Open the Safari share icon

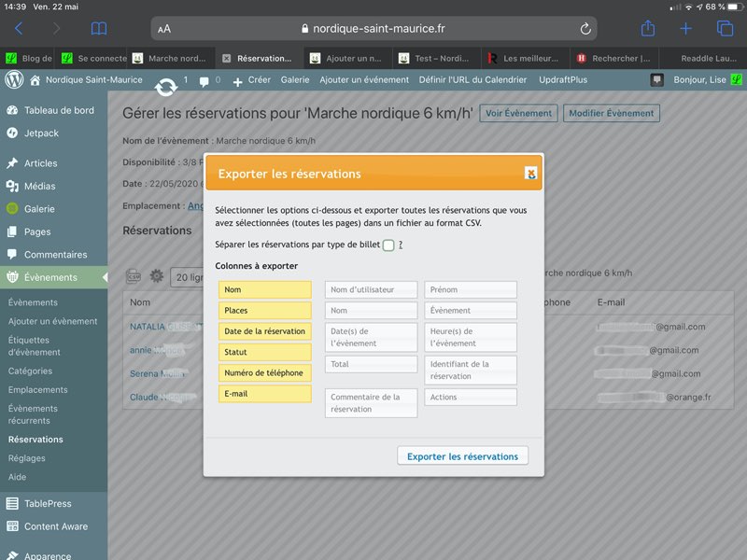(648, 29)
